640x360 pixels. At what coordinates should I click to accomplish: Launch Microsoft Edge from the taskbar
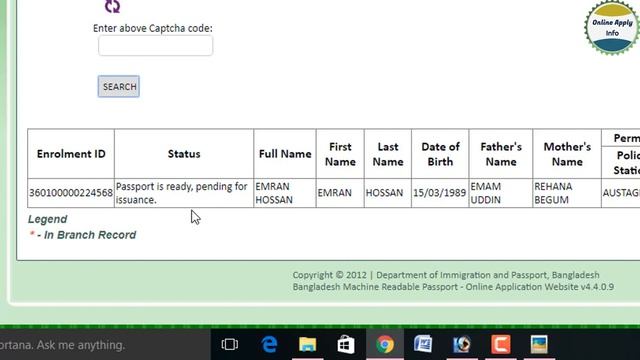(269, 344)
